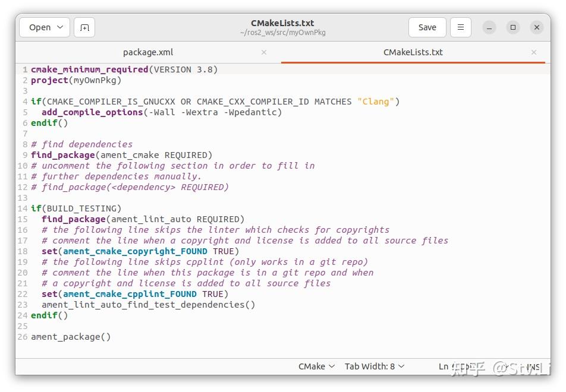Image resolution: width=566 pixels, height=392 pixels.
Task: Open the recent files dropdown arrow beside Open
Action: [60, 27]
